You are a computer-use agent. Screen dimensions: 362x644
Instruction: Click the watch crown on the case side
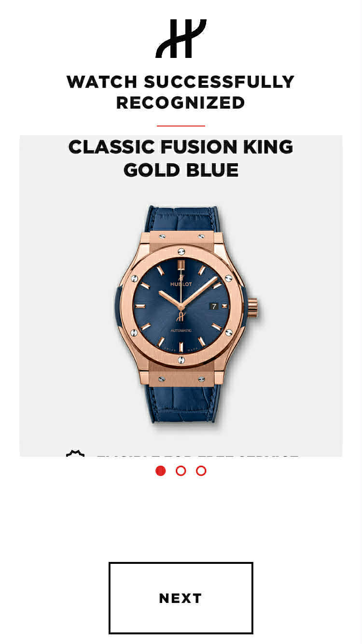(253, 307)
